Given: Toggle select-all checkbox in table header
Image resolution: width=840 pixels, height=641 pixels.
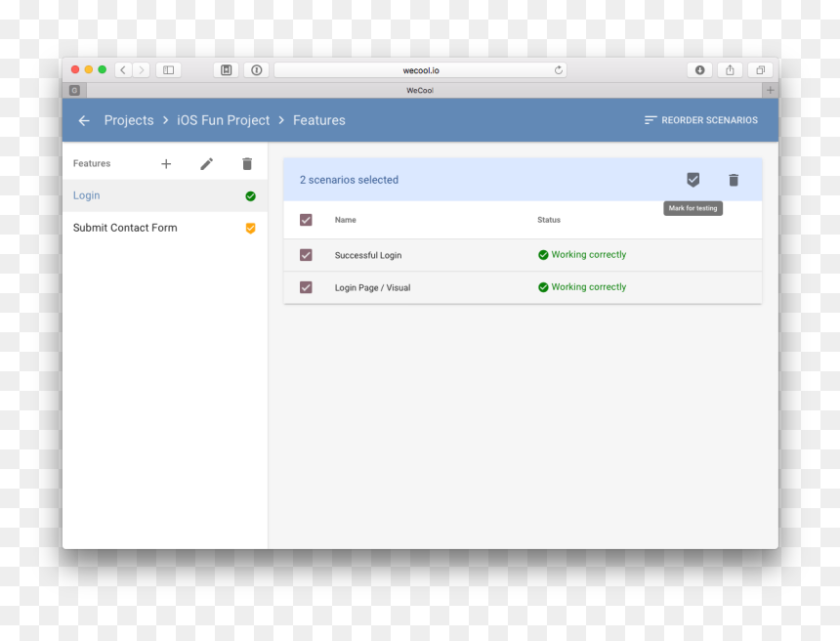Looking at the screenshot, I should pyautogui.click(x=306, y=220).
